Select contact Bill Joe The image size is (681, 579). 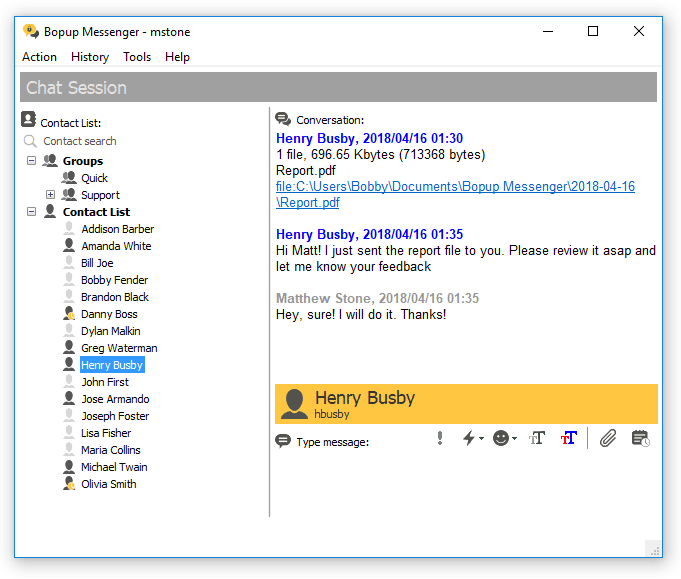[x=97, y=263]
